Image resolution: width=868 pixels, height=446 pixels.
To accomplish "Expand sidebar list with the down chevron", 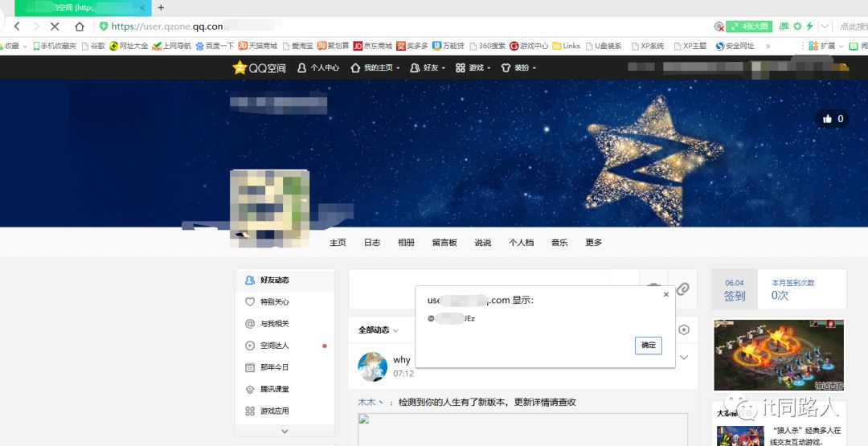I will tap(285, 431).
